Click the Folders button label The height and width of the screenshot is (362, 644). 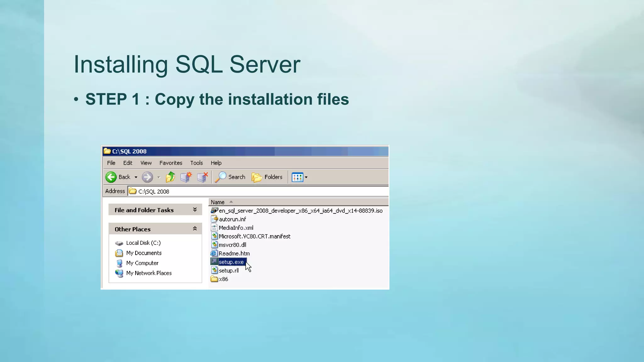273,177
